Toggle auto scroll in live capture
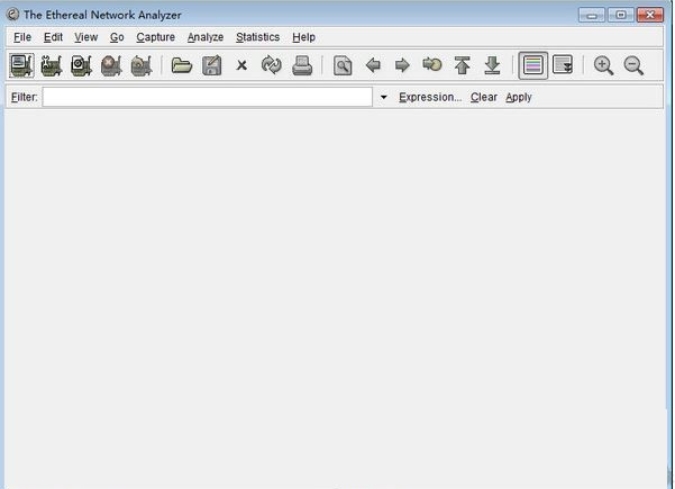675x489 pixels. coord(563,65)
